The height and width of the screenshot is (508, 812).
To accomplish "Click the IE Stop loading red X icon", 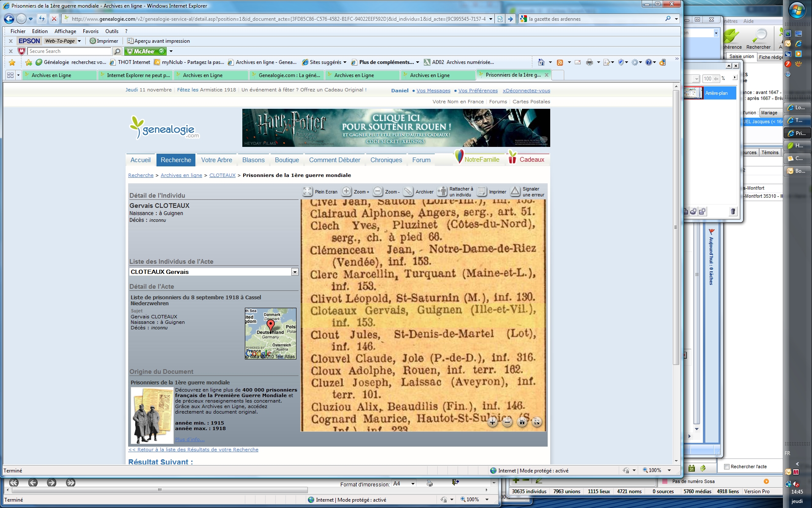I will (54, 19).
